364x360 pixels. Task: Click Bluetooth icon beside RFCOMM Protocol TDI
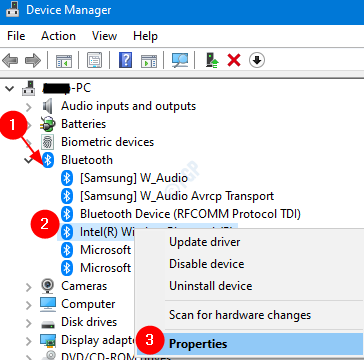tap(67, 214)
